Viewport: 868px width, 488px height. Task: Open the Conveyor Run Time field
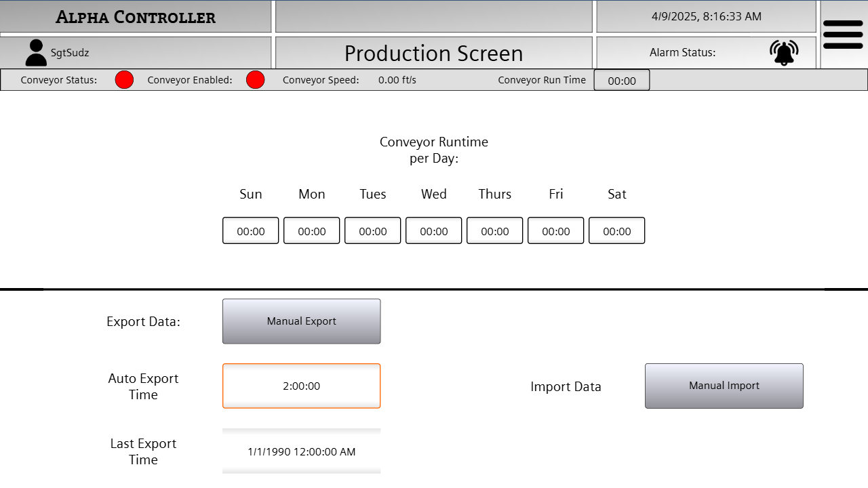(x=621, y=79)
